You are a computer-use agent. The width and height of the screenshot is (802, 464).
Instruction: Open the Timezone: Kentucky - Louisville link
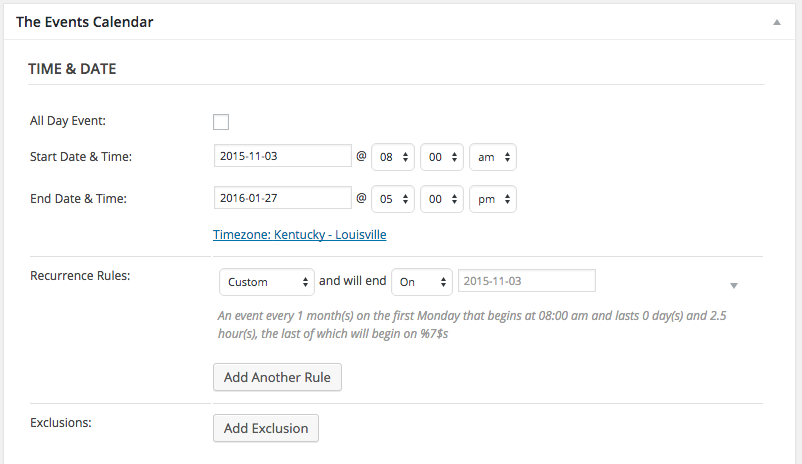299,235
